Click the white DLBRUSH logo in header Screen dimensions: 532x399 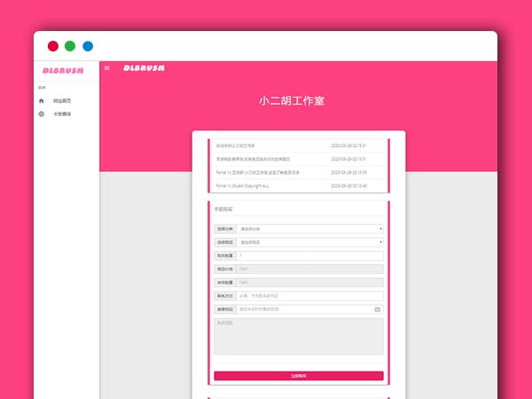(144, 68)
